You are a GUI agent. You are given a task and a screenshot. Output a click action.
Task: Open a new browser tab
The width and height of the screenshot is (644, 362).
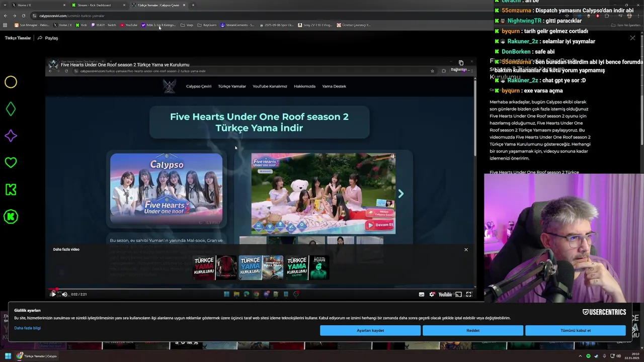pos(193,5)
